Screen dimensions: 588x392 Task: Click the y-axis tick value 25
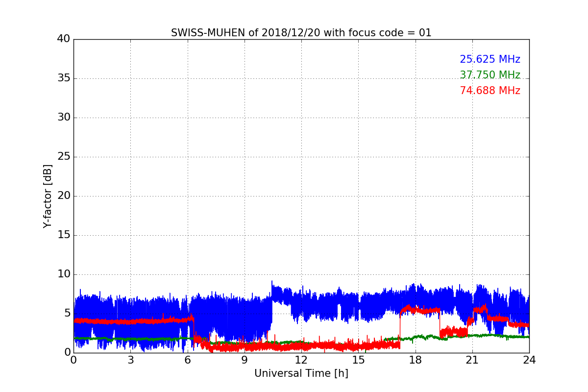point(64,157)
